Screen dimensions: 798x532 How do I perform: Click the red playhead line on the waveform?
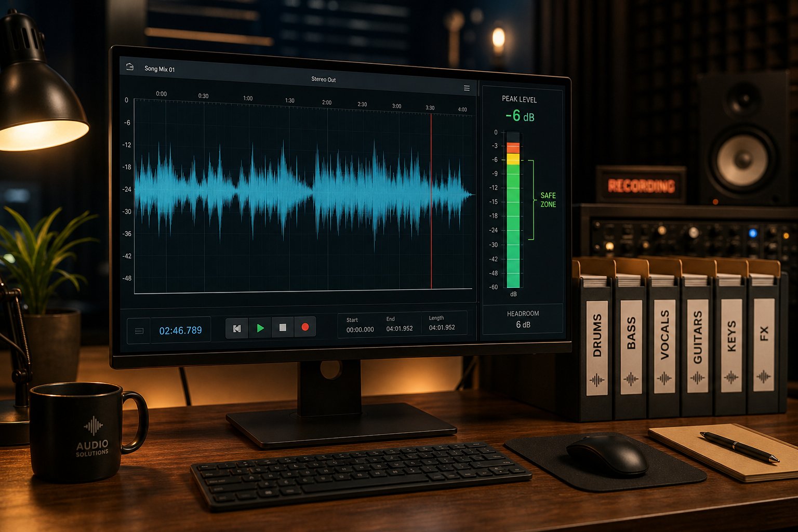point(431,202)
